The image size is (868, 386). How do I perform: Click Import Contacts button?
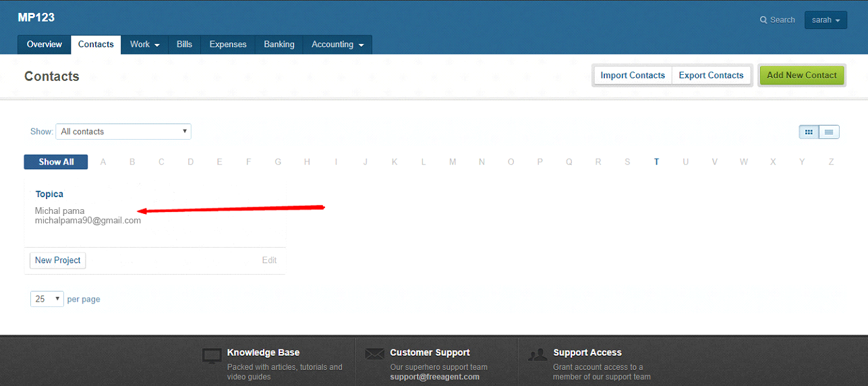[x=633, y=76]
